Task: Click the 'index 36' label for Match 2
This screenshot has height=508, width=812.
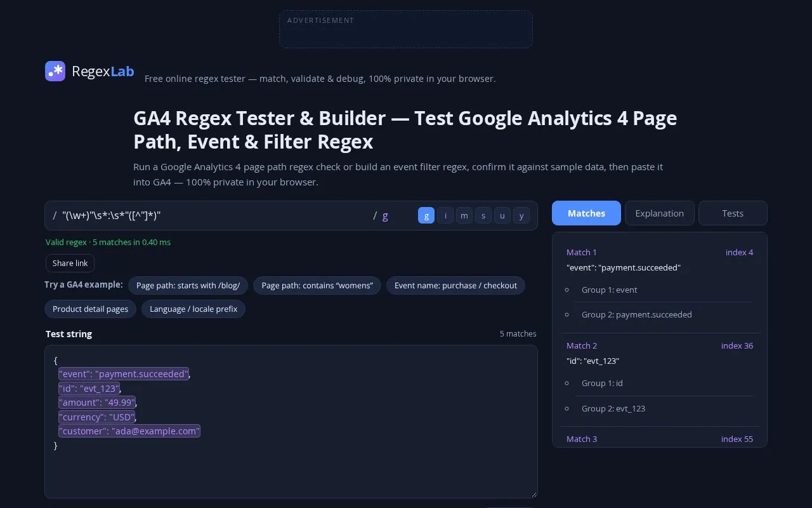Action: click(737, 346)
